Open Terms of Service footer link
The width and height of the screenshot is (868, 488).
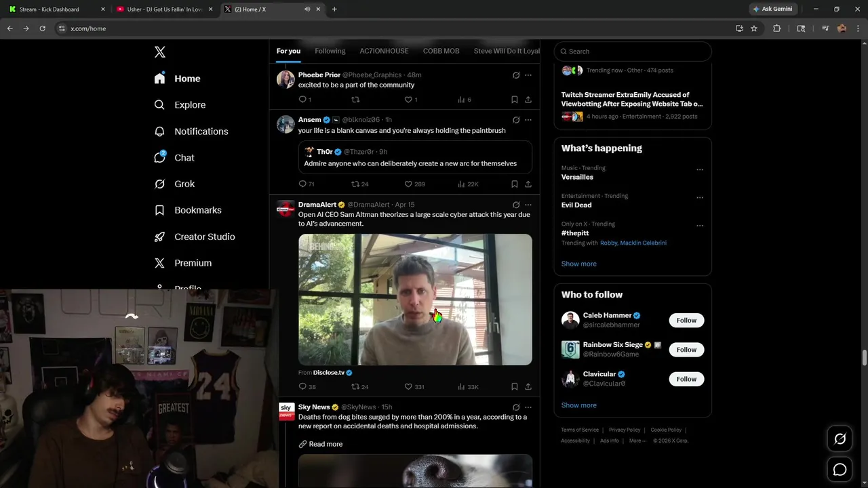[x=580, y=430]
